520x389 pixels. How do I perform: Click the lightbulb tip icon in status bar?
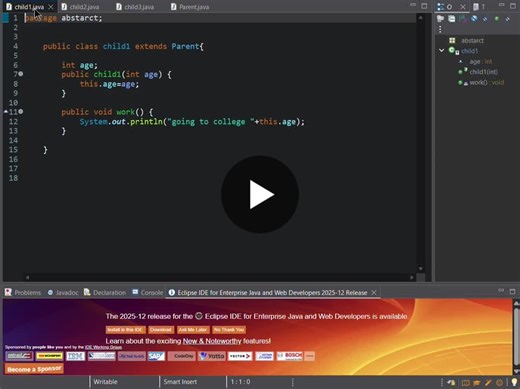514,382
